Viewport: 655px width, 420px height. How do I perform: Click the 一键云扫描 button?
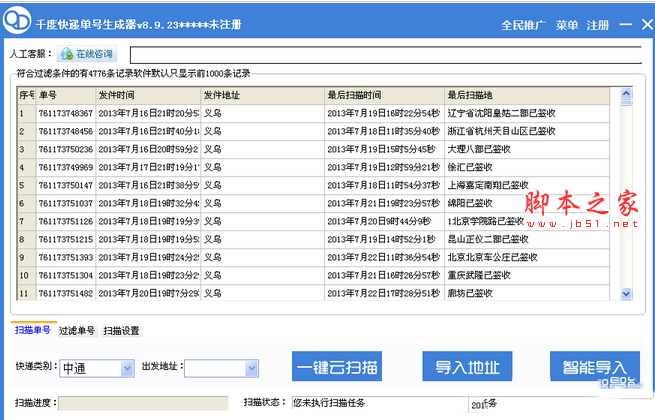337,367
